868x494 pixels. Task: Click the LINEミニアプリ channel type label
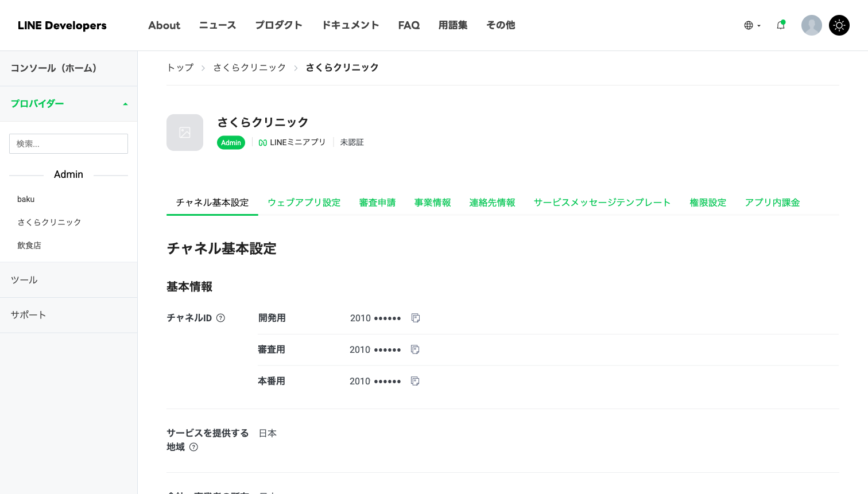tap(292, 142)
